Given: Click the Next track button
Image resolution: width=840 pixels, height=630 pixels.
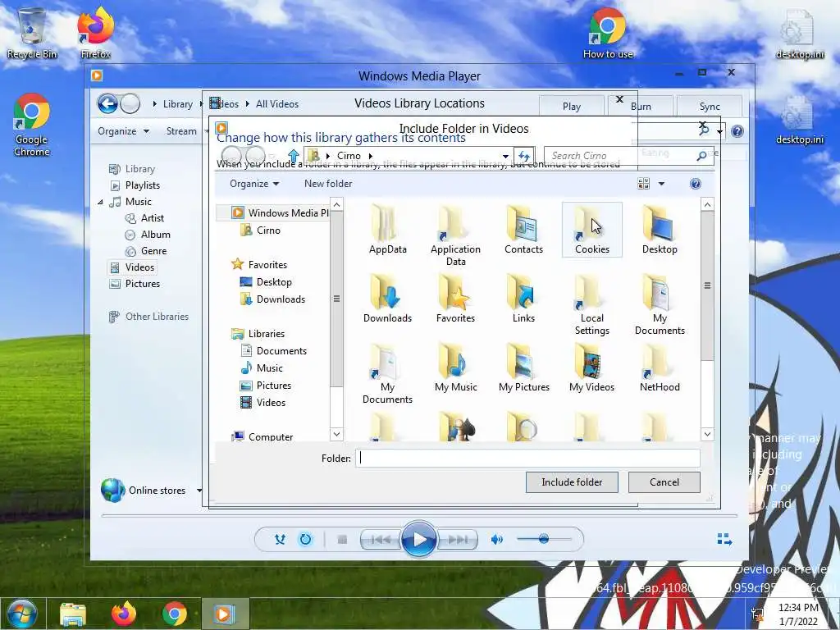Looking at the screenshot, I should (458, 540).
